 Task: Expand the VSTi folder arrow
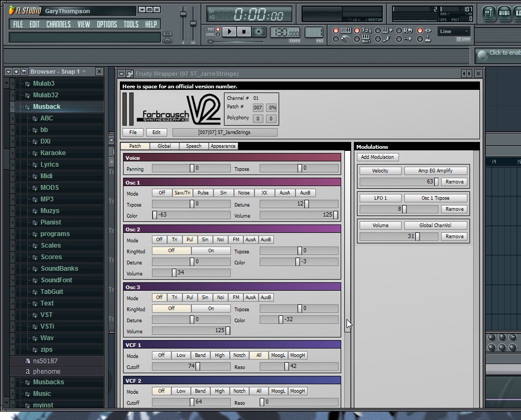pos(12,326)
